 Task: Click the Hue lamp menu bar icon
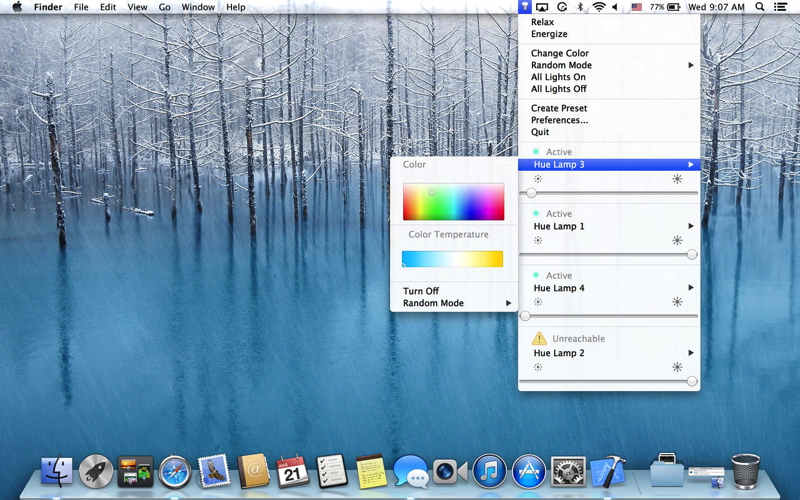(525, 7)
